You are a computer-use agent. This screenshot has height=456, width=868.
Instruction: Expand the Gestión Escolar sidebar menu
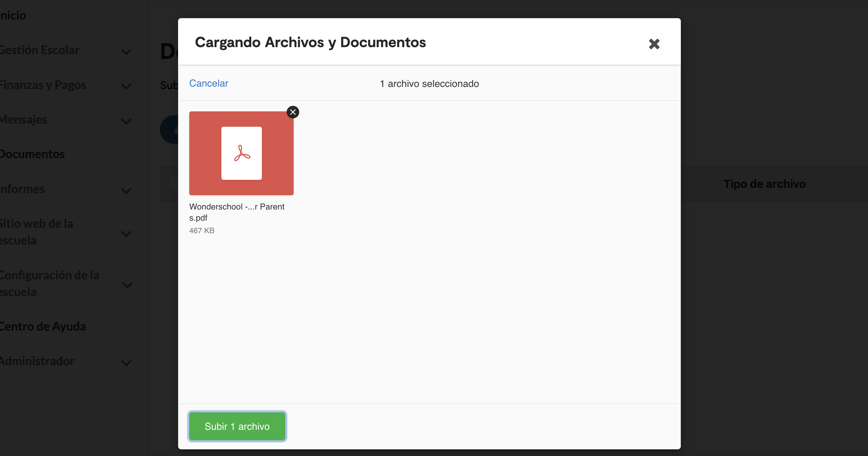pyautogui.click(x=126, y=52)
